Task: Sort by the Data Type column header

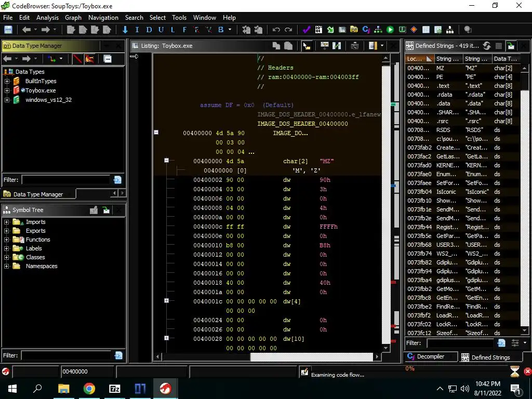Action: pos(506,59)
